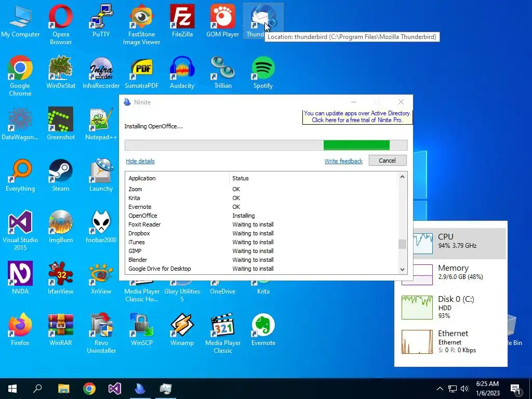The height and width of the screenshot is (399, 532).
Task: Click the IrfanView desktop icon
Action: point(60,278)
